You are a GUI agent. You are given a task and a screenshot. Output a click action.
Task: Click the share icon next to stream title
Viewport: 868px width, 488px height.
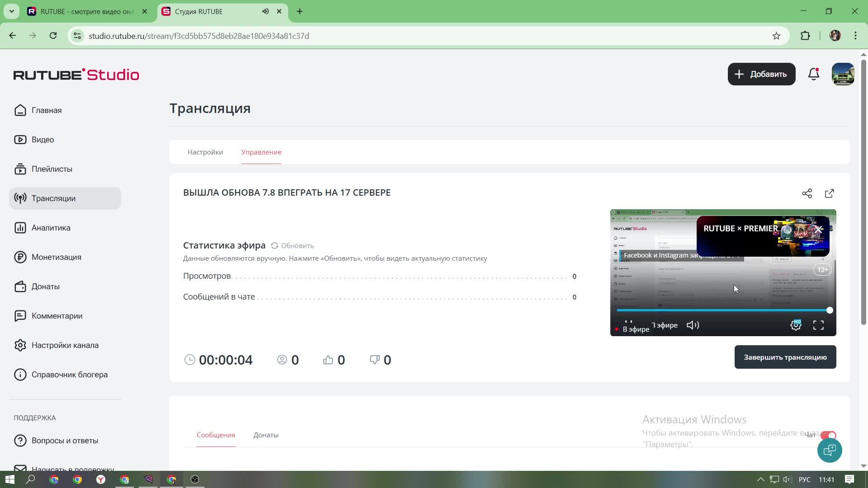pyautogui.click(x=807, y=193)
